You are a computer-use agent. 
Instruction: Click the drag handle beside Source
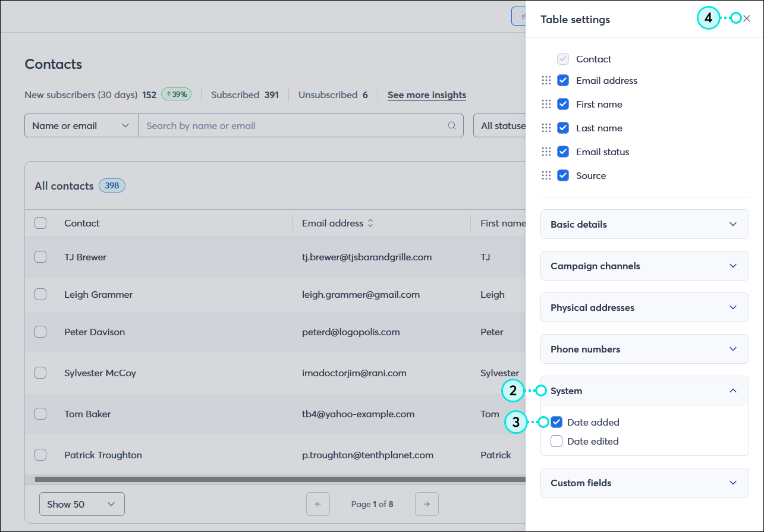coord(547,175)
